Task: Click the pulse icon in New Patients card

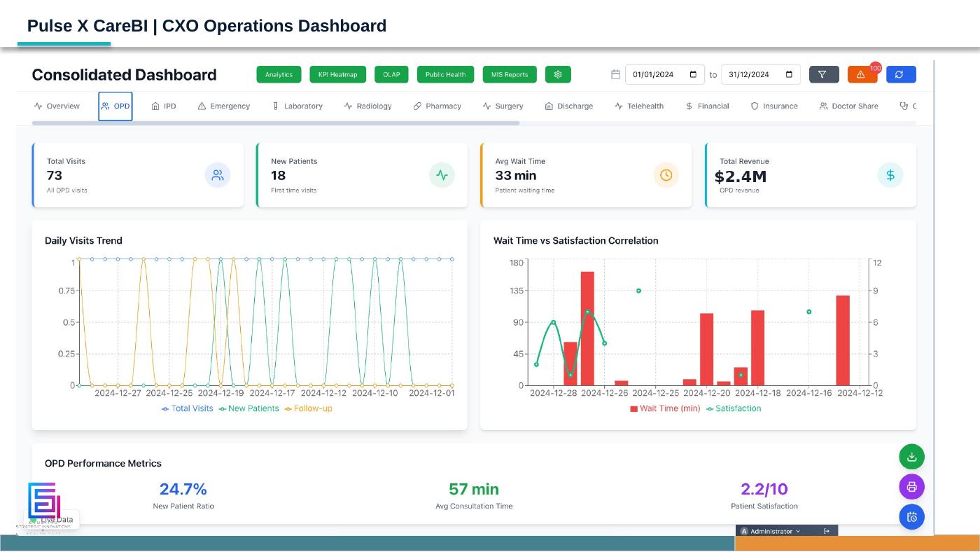Action: coord(442,175)
